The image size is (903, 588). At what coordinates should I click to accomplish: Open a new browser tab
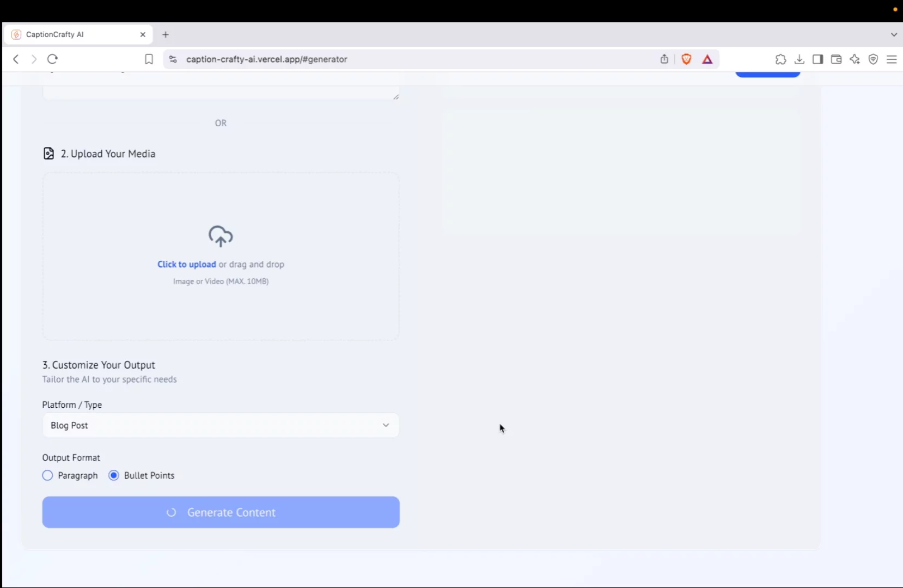point(166,34)
